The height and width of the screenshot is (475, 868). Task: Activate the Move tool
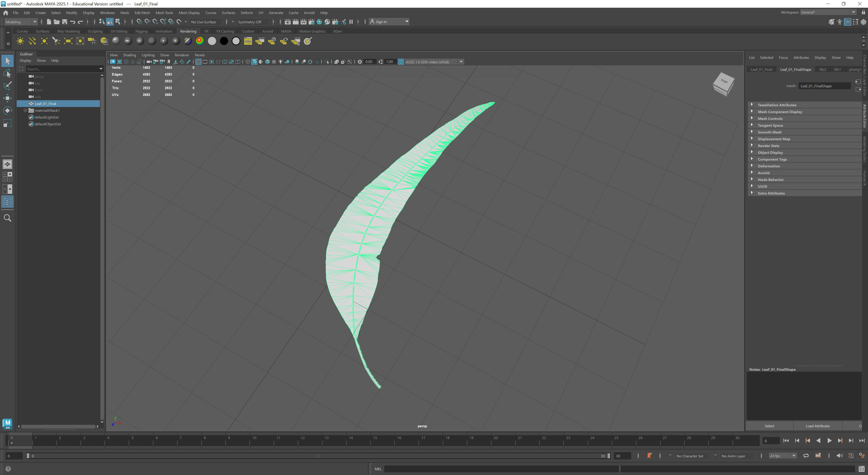pos(7,98)
